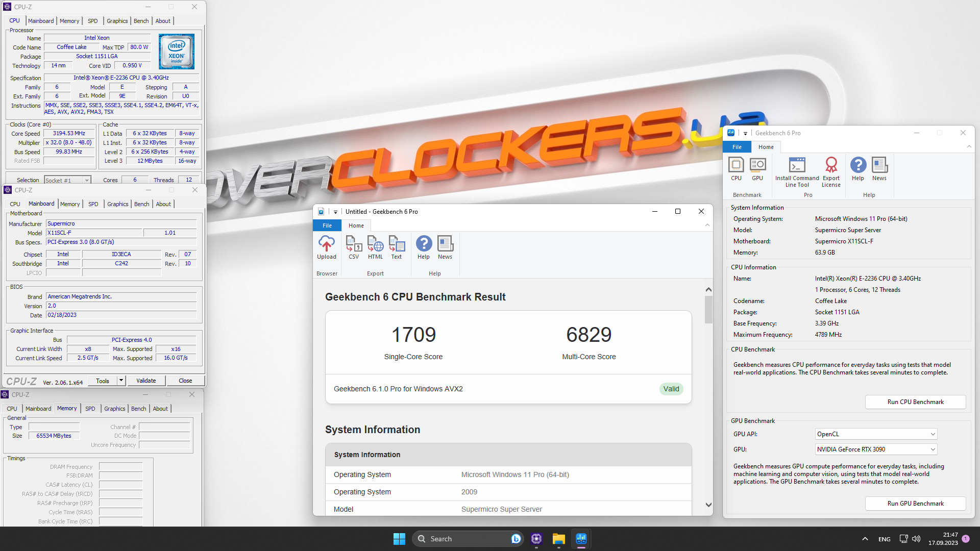Expand the CPU-Z Tools dropdown arrow

click(121, 381)
